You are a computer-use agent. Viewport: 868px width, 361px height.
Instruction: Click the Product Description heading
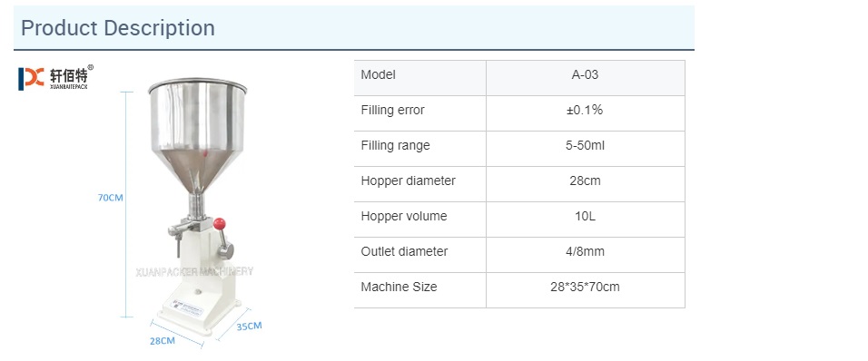[x=117, y=27]
